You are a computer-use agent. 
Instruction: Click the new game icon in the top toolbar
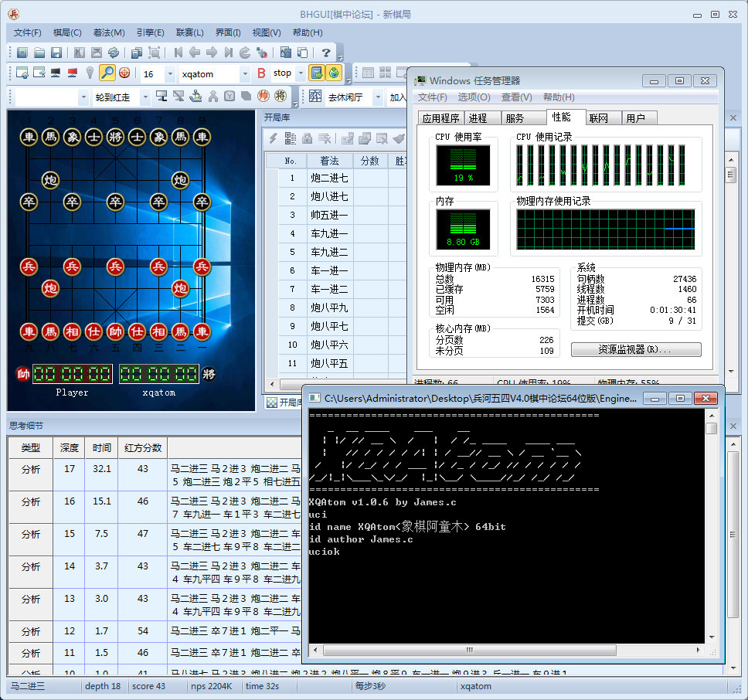coord(22,53)
